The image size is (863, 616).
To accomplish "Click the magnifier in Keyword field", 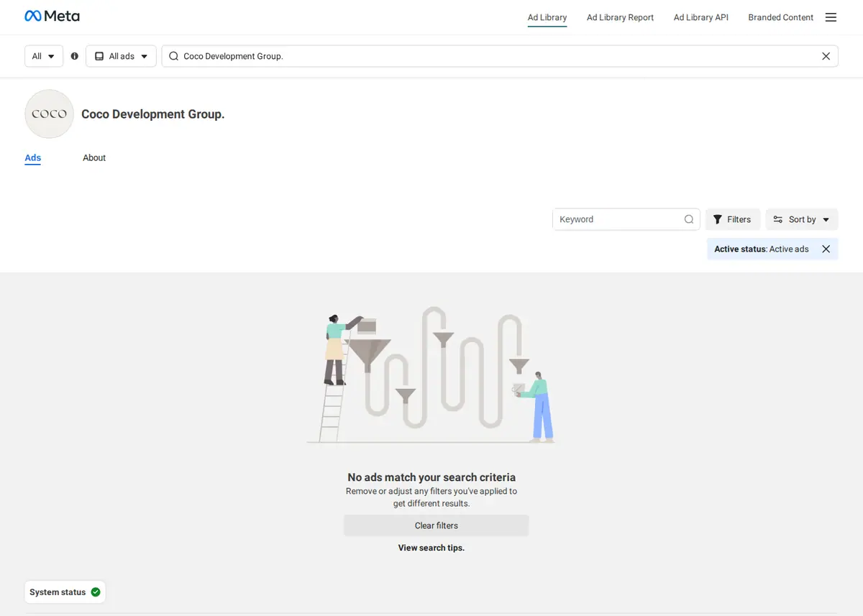I will [688, 219].
